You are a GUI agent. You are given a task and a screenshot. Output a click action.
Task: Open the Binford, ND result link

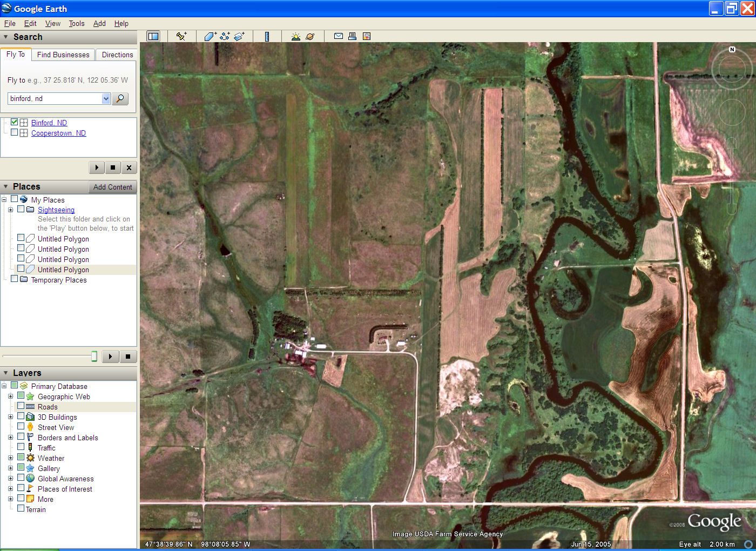click(49, 123)
